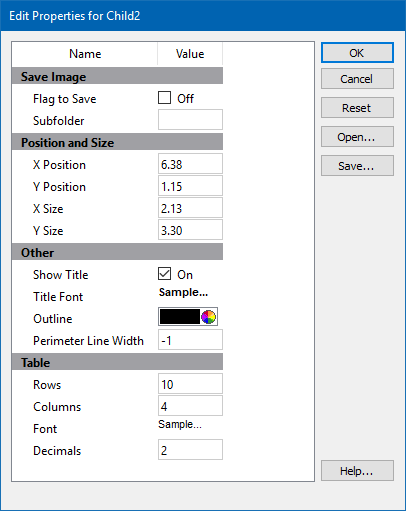Cancel the property edits

(357, 79)
